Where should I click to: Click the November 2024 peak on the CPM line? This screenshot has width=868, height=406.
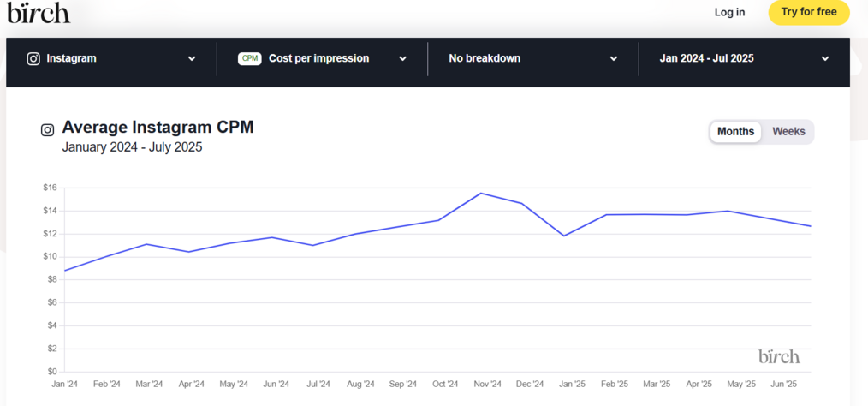click(x=480, y=193)
